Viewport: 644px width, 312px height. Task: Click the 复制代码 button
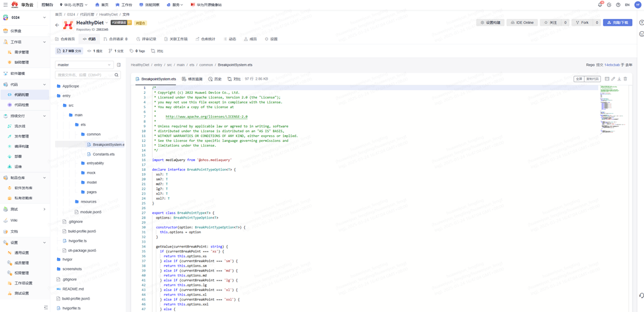pos(592,79)
